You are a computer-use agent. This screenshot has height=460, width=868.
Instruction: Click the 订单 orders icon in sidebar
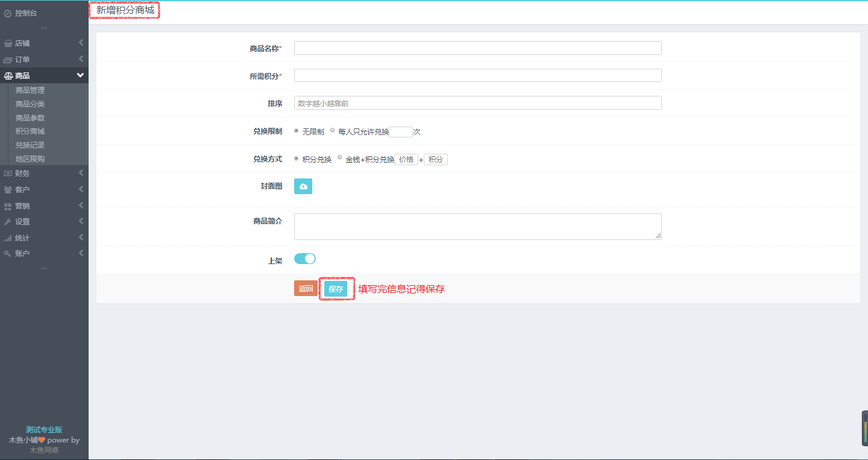(8, 60)
